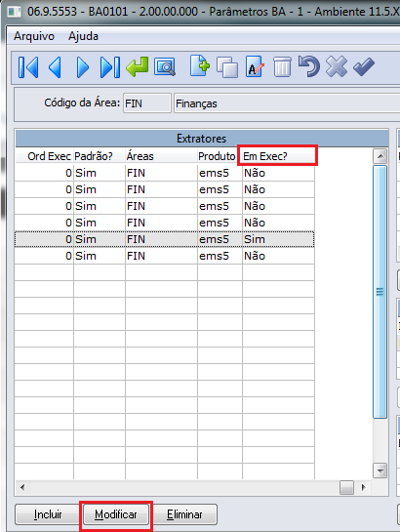
Task: Click the Código da Área field containing FIN
Action: [147, 103]
